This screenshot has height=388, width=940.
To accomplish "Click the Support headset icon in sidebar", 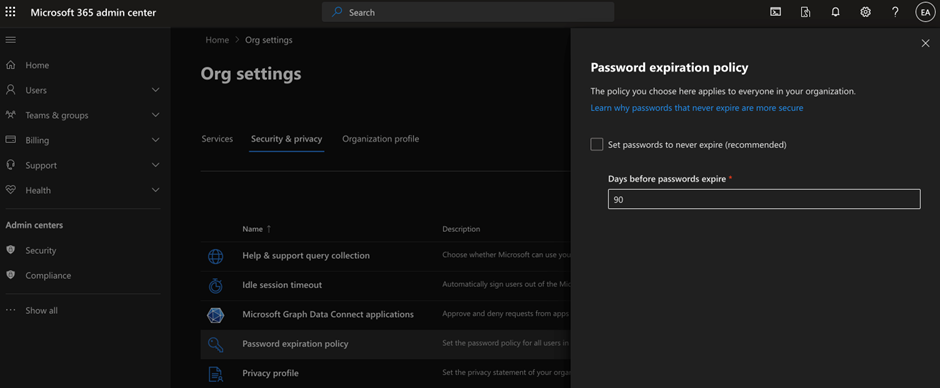I will 10,165.
